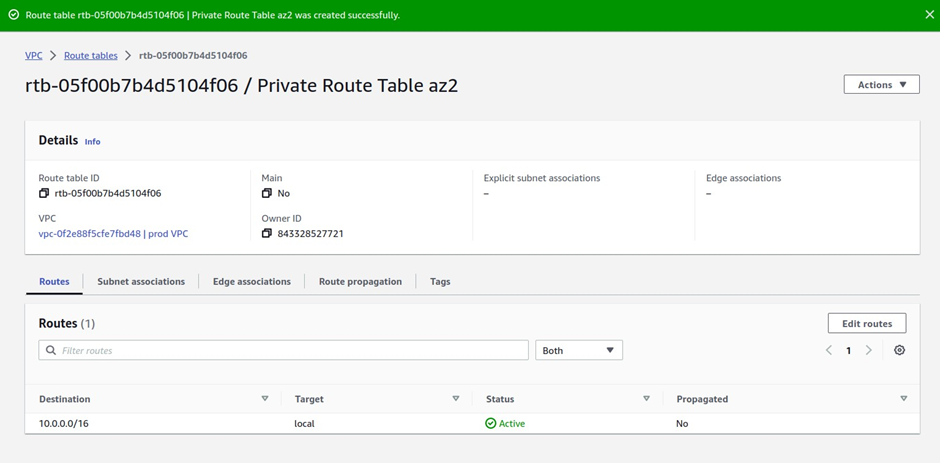Open the routes table settings gear
The width and height of the screenshot is (940, 463).
click(899, 350)
